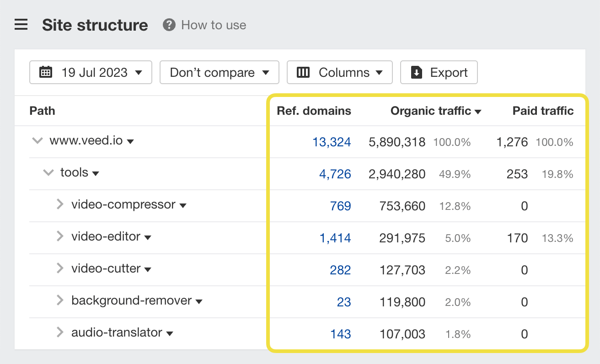Click the 49.9% organic share value
The height and width of the screenshot is (364, 600).
(x=454, y=174)
